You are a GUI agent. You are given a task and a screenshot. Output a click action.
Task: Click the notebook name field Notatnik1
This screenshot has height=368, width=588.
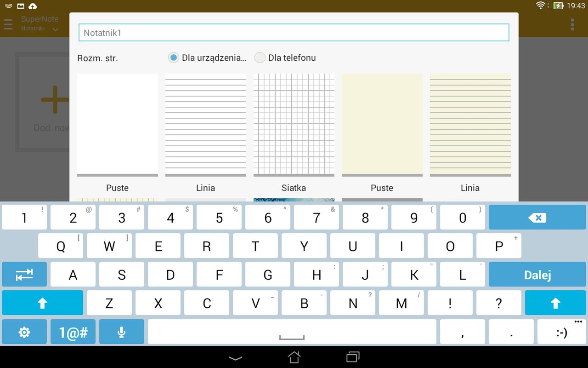pyautogui.click(x=294, y=33)
